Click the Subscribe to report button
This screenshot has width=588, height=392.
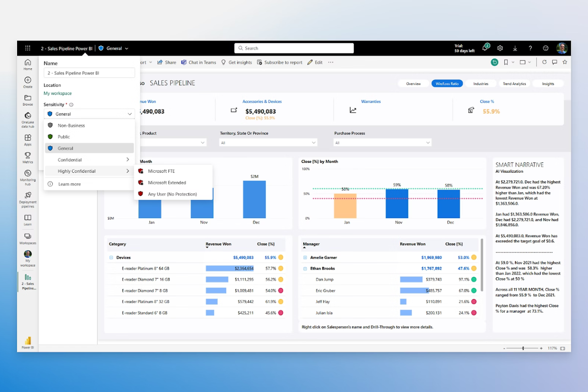(x=279, y=62)
